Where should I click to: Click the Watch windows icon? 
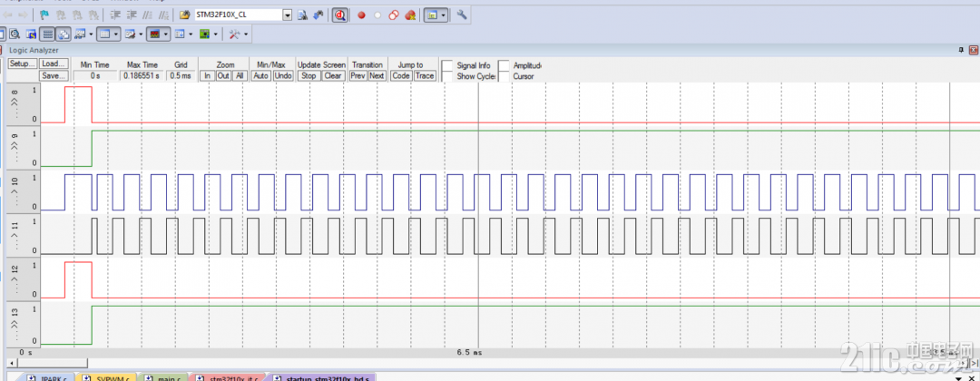click(80, 34)
